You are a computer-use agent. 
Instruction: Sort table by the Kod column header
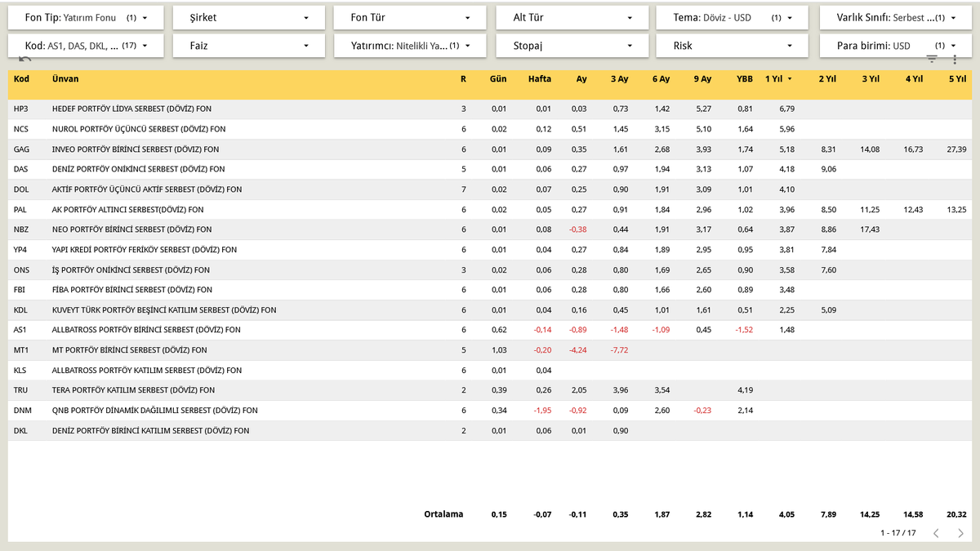click(x=21, y=79)
